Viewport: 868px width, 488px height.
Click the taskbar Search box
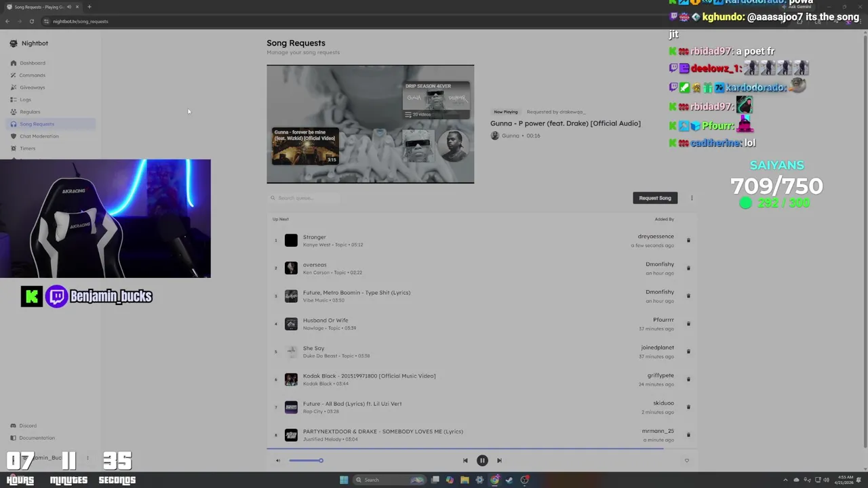(390, 480)
